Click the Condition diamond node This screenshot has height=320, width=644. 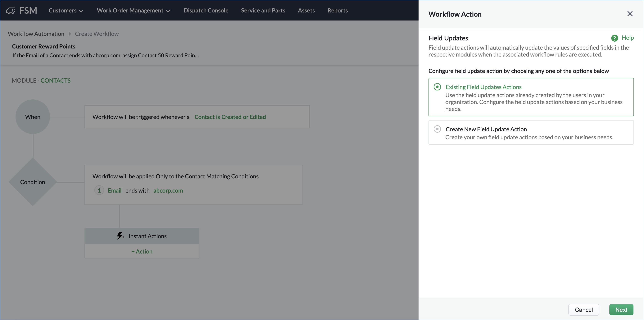coord(33,182)
